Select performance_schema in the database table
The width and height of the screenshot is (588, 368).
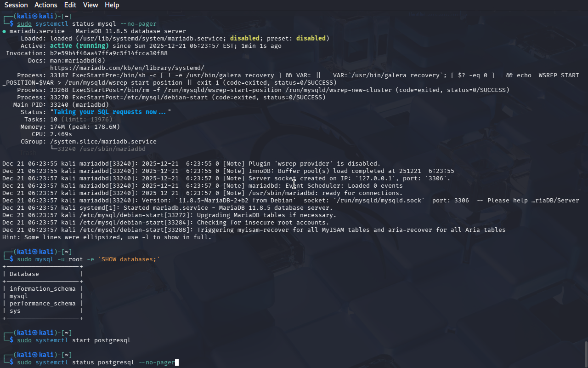42,304
